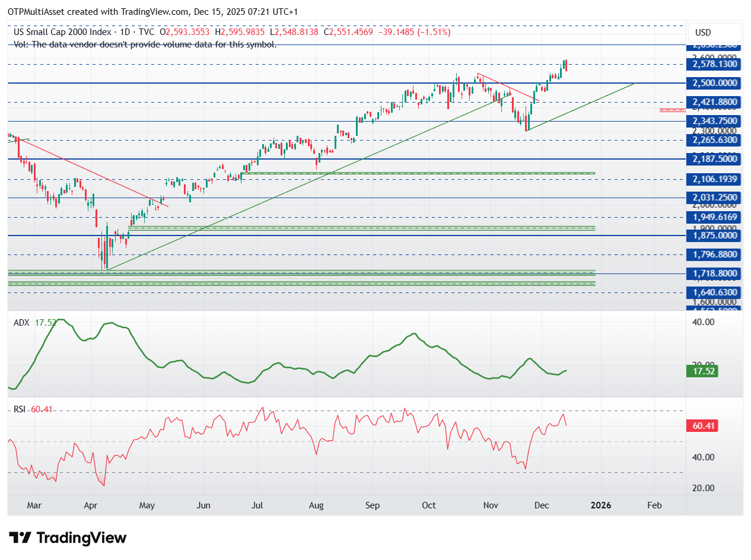
Task: Click the 2,187.5000 price axis label
Action: (714, 159)
